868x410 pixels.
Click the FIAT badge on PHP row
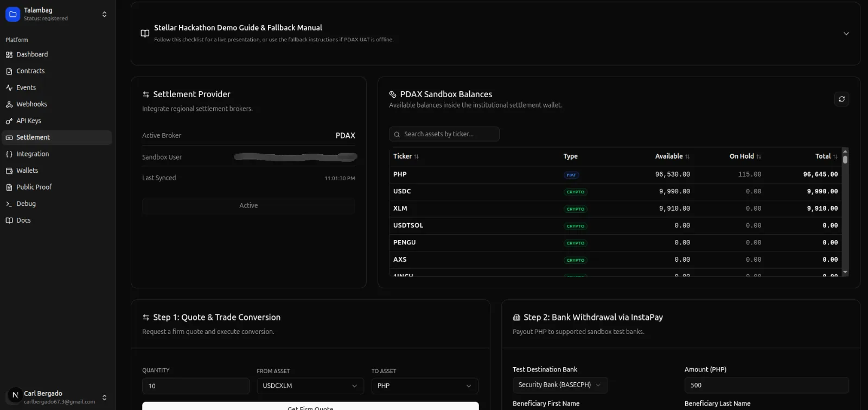[571, 175]
